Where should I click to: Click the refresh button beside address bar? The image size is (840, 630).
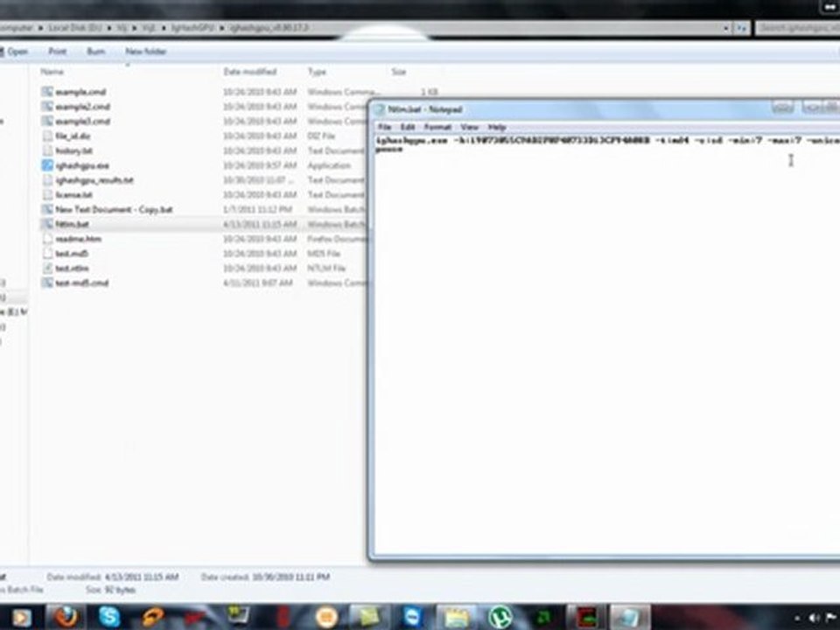(741, 28)
